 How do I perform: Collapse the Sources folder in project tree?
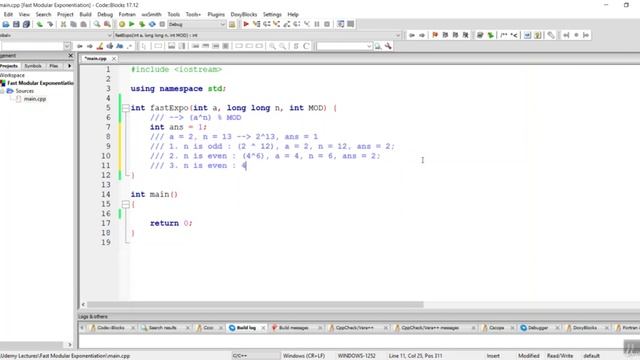click(x=2, y=91)
